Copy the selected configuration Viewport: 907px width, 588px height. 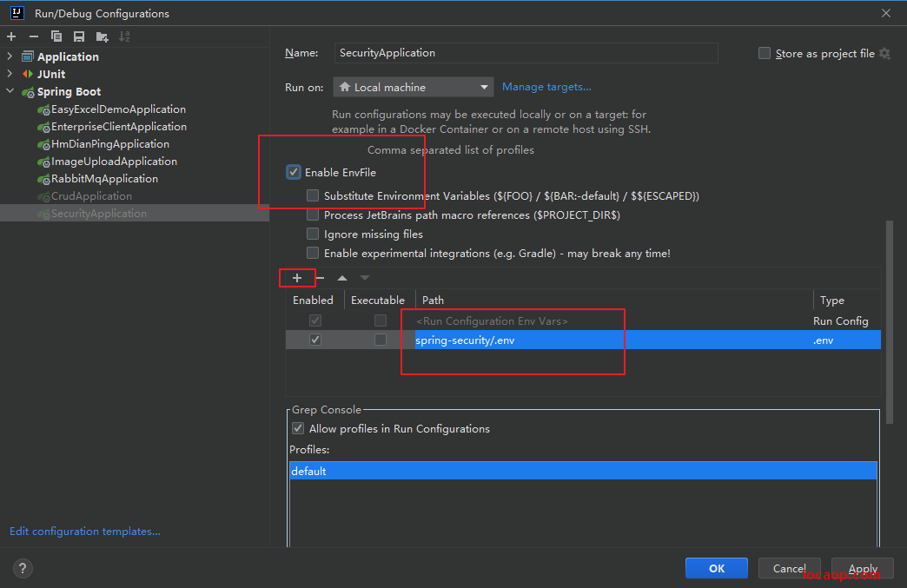[56, 37]
